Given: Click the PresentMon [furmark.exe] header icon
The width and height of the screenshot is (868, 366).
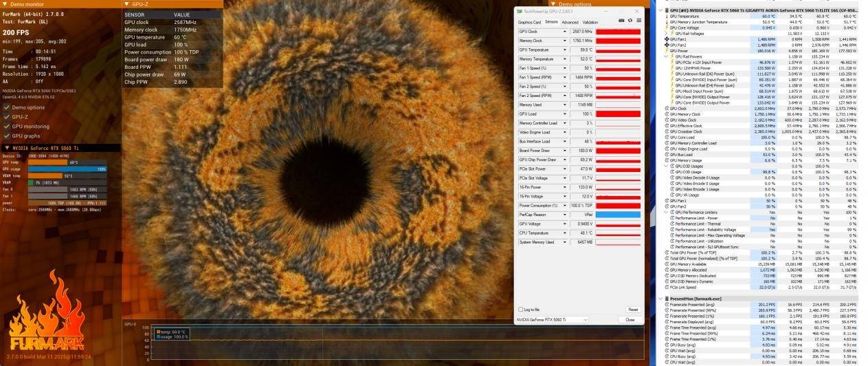Looking at the screenshot, I should [x=666, y=299].
